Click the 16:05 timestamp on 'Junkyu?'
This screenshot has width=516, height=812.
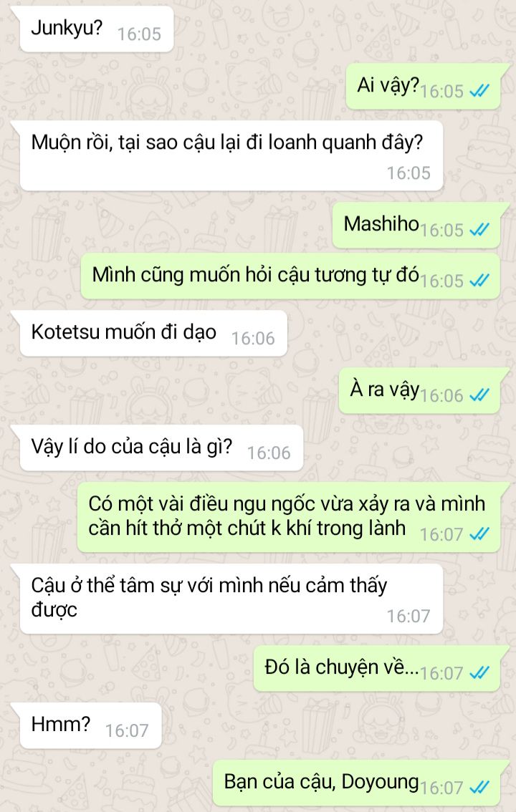[x=139, y=34]
